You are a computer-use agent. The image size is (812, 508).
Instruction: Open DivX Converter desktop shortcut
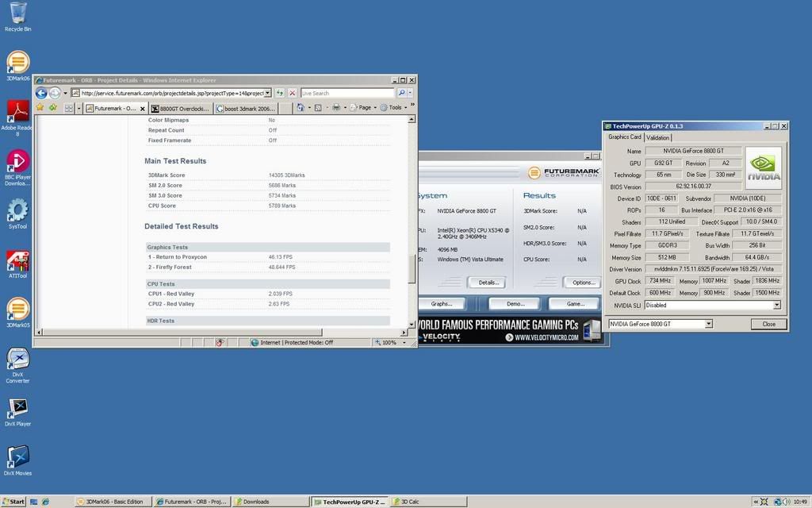(x=17, y=365)
